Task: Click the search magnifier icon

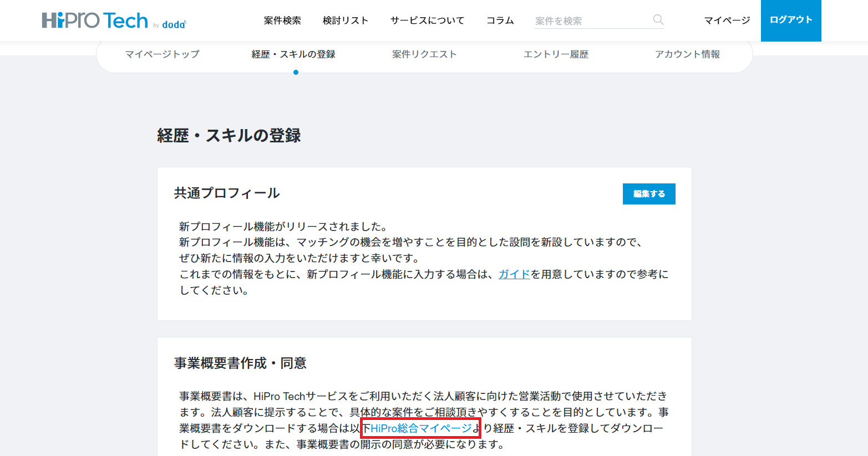Action: 658,20
